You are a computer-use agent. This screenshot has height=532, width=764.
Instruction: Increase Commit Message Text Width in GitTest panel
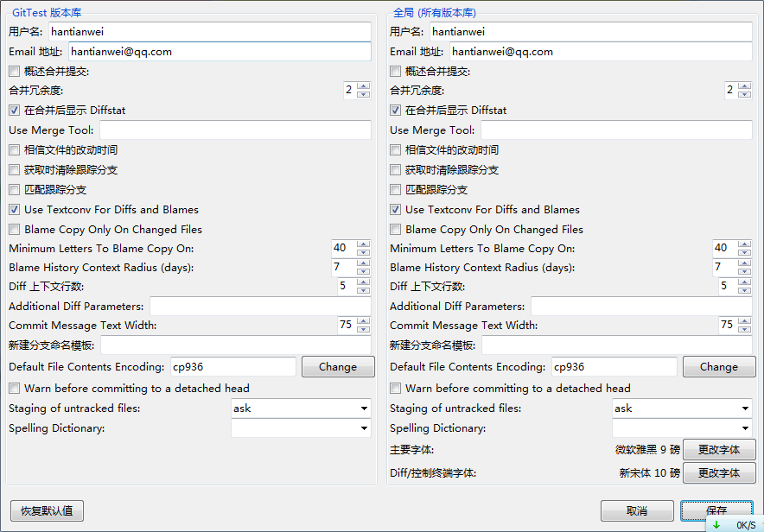tap(363, 320)
